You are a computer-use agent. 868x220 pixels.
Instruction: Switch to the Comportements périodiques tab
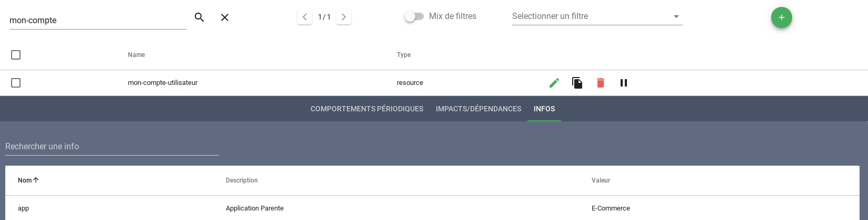click(x=367, y=109)
